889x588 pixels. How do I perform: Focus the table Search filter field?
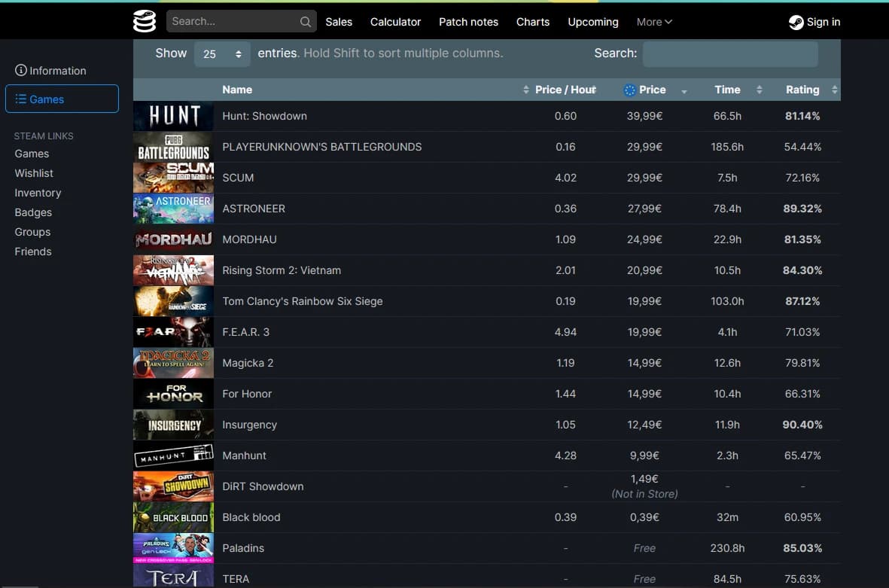coord(730,54)
